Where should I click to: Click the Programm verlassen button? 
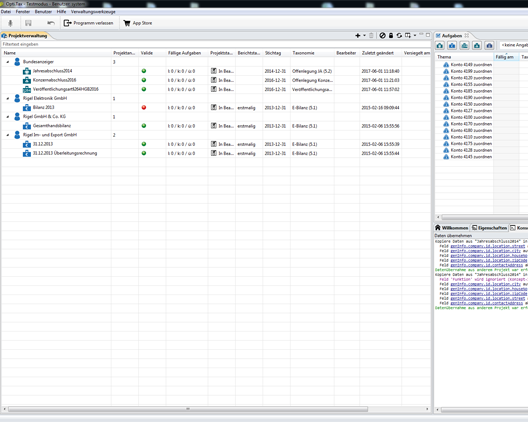tap(89, 23)
